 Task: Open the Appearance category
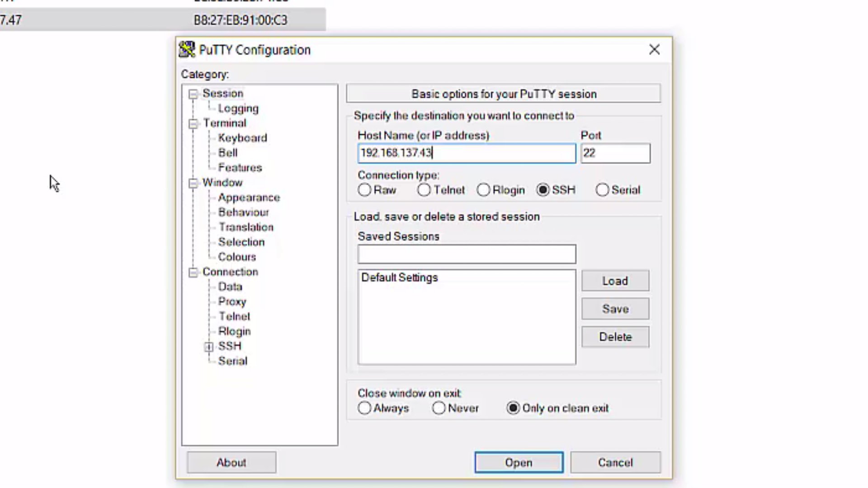pyautogui.click(x=249, y=197)
